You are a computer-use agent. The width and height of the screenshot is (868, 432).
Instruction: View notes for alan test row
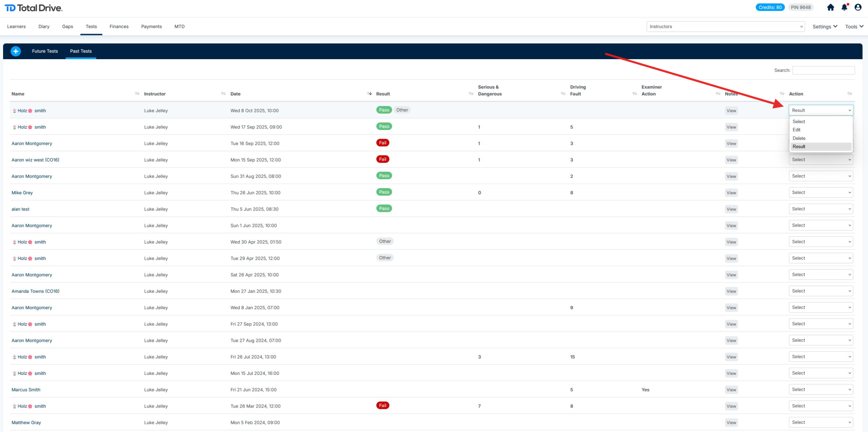731,209
